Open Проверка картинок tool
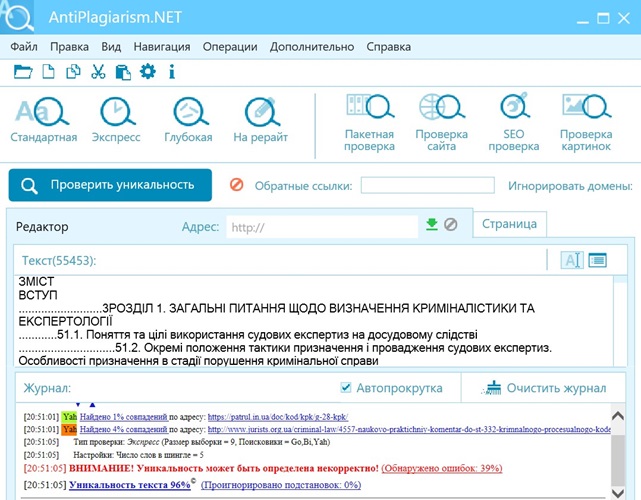The height and width of the screenshot is (500, 641). [x=586, y=123]
